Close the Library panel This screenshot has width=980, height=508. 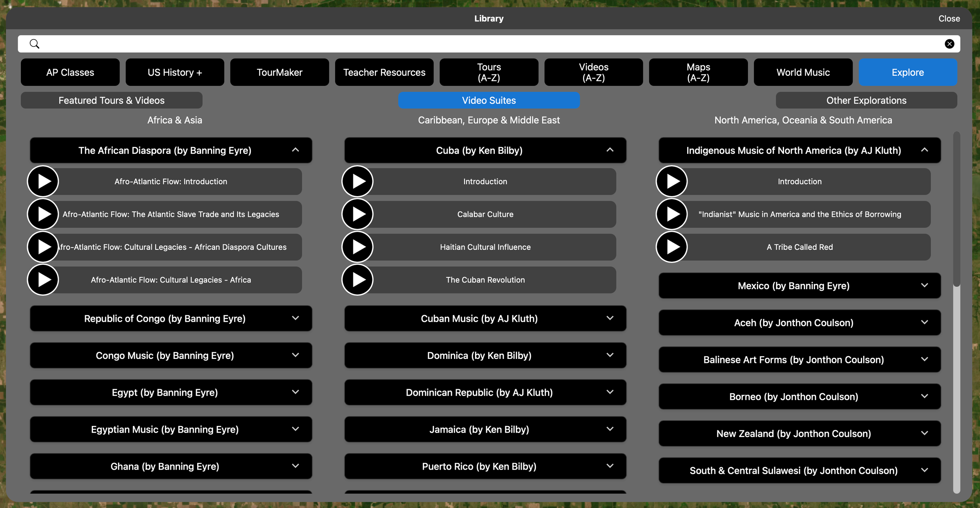point(949,18)
